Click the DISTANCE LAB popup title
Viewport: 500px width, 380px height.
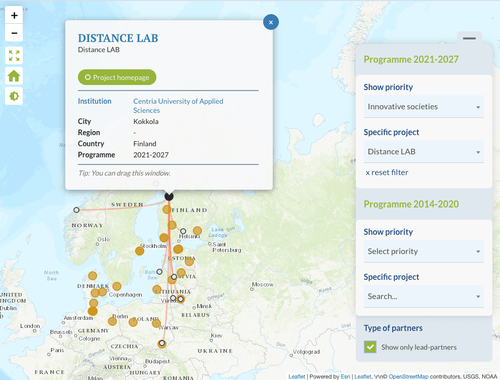118,38
